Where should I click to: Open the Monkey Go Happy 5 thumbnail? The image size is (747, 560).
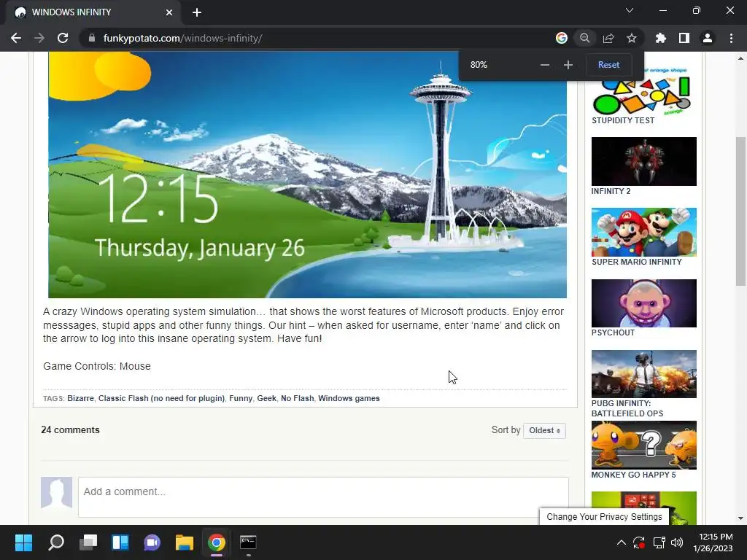tap(643, 446)
